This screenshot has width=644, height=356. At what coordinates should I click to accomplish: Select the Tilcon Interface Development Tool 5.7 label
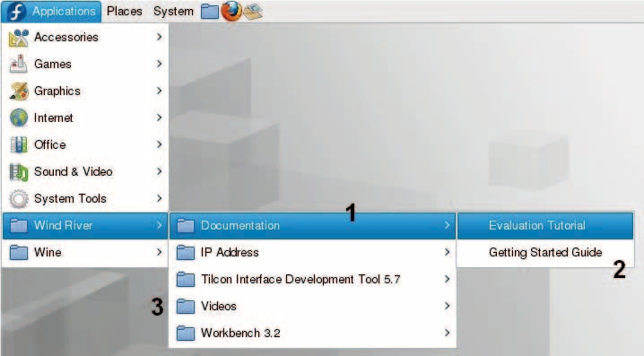coord(300,279)
